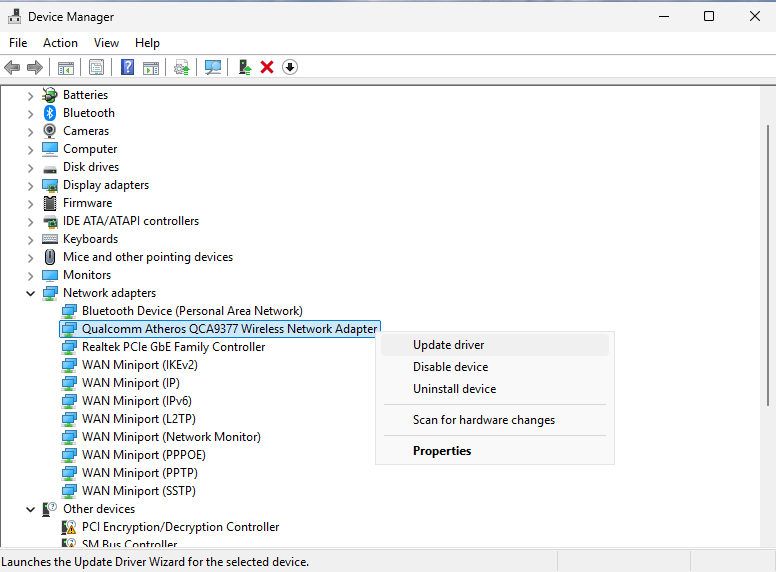This screenshot has height=572, width=776.
Task: Choose Update driver from context menu
Action: click(449, 345)
